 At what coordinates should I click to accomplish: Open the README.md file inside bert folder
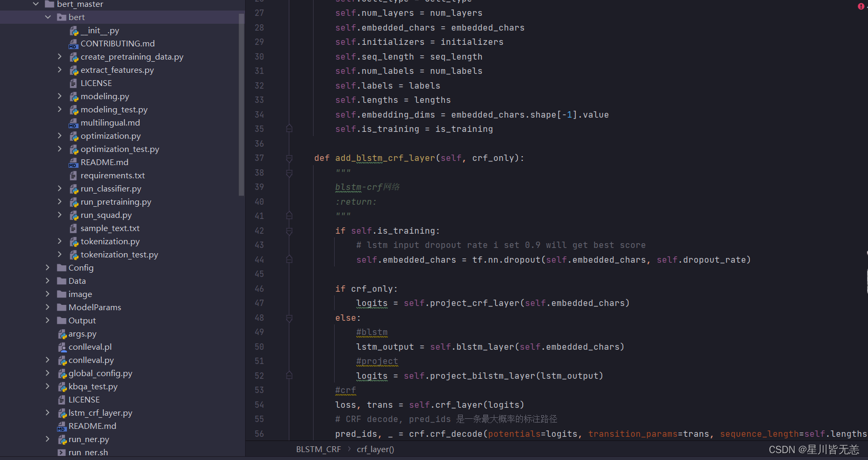104,162
